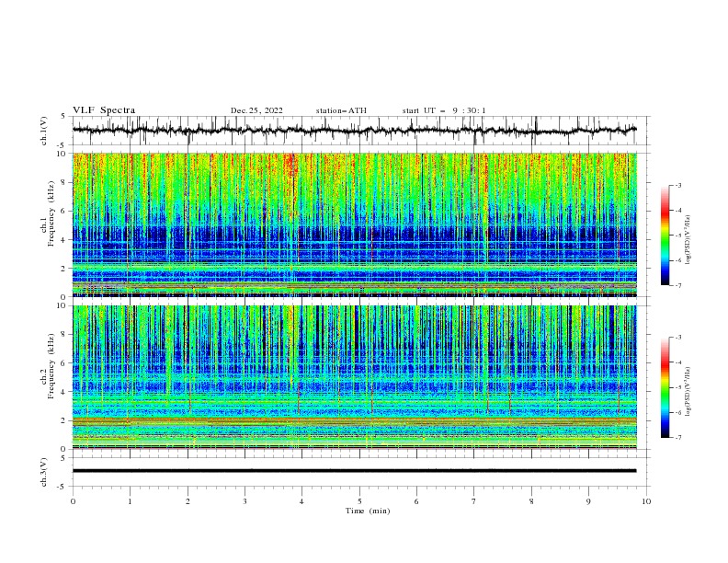The image size is (728, 563).
Task: Click the time axis tick label "9"
Action: tap(588, 501)
